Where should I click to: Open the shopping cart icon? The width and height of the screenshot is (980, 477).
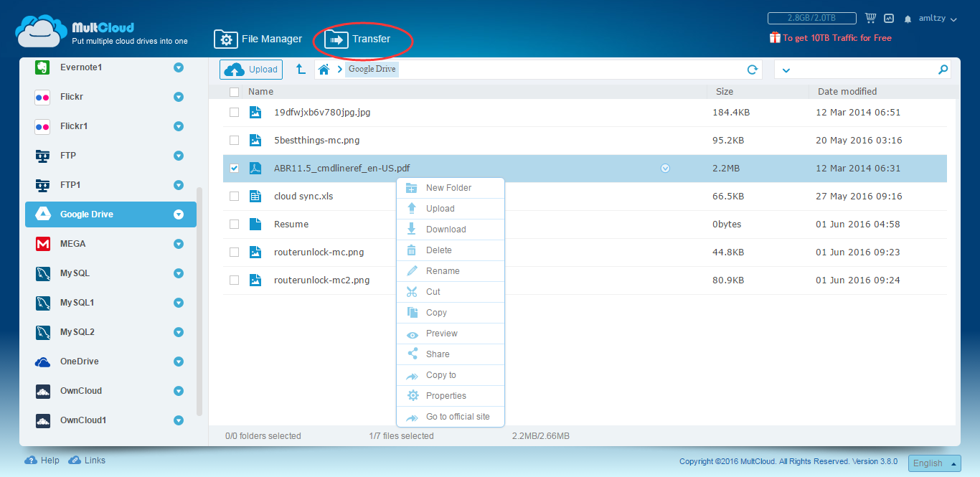pos(870,19)
